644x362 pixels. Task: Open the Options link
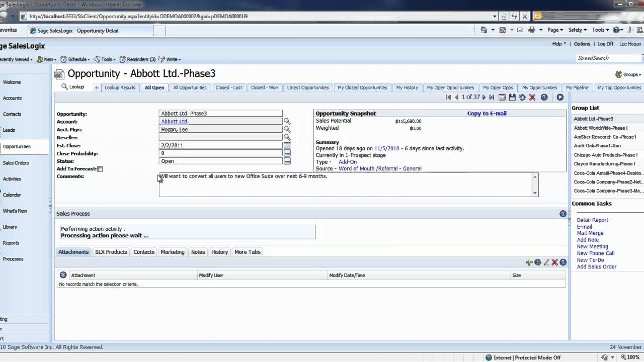click(582, 44)
